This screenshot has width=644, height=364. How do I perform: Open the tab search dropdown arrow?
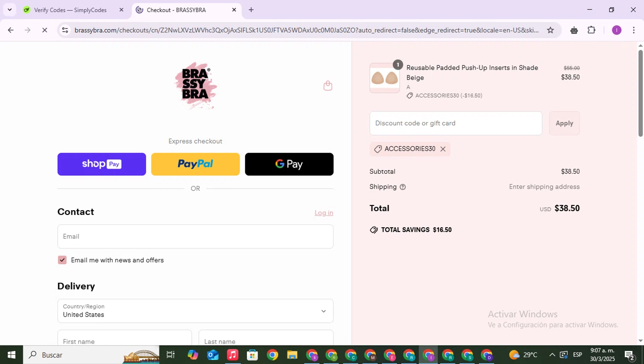click(x=9, y=10)
